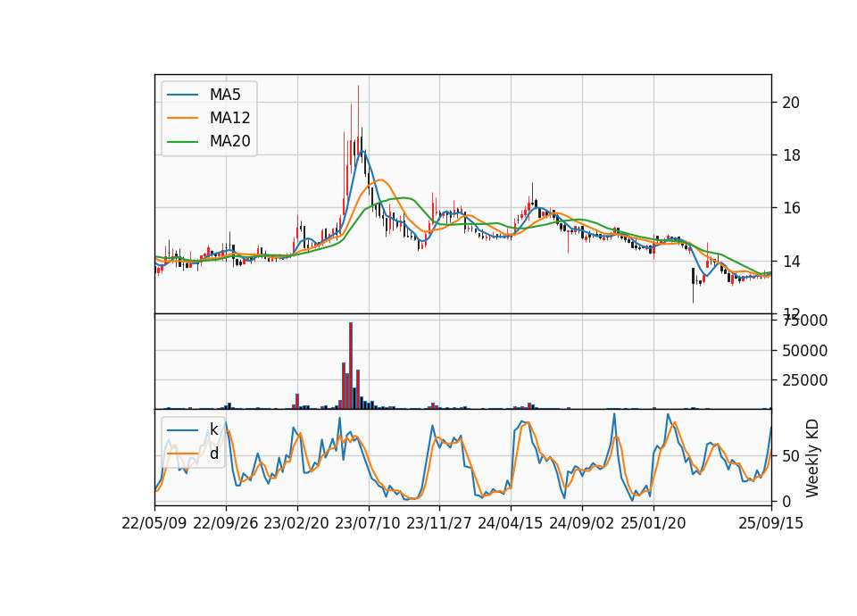Click the KD axis value 50

(x=791, y=456)
